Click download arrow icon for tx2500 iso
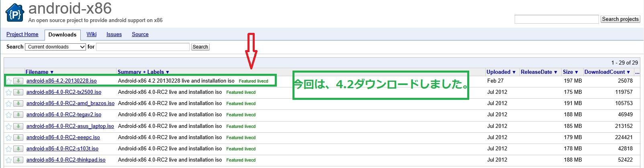Viewport: 644px width, 168px height. click(x=18, y=92)
